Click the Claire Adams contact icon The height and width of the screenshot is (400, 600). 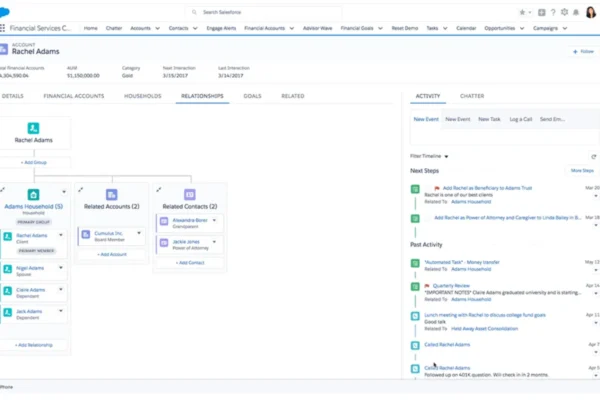(8, 291)
